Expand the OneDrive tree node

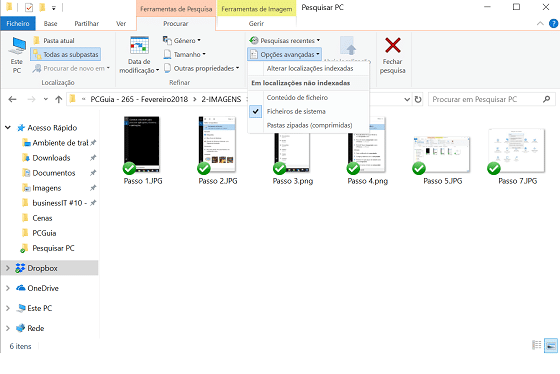pos(8,288)
